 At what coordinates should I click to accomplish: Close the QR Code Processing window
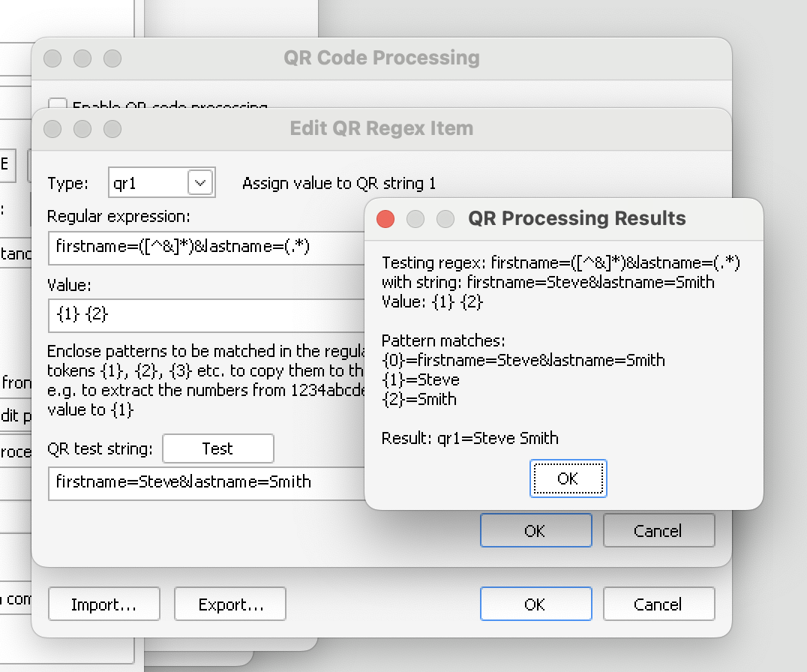pyautogui.click(x=52, y=58)
